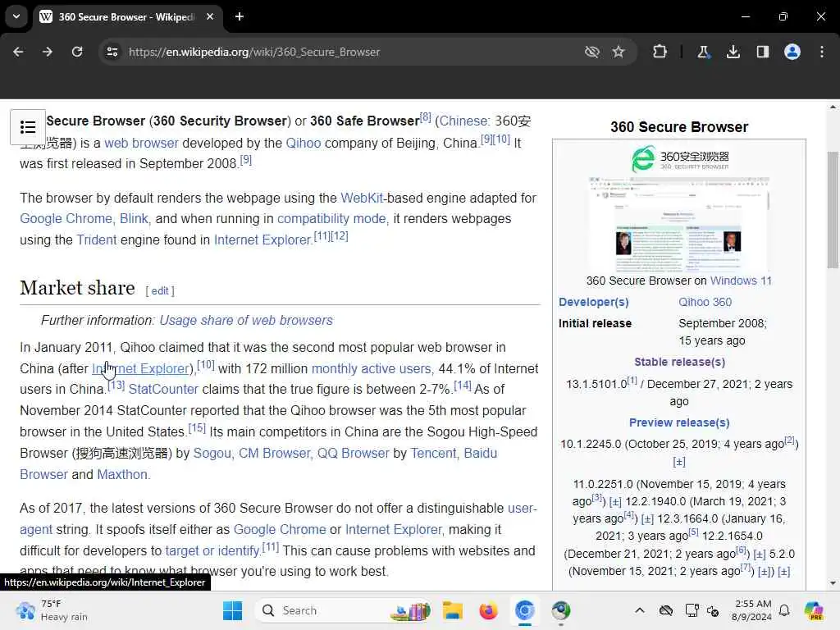Click the address bar URL
Screen dimensions: 840x630
254,52
